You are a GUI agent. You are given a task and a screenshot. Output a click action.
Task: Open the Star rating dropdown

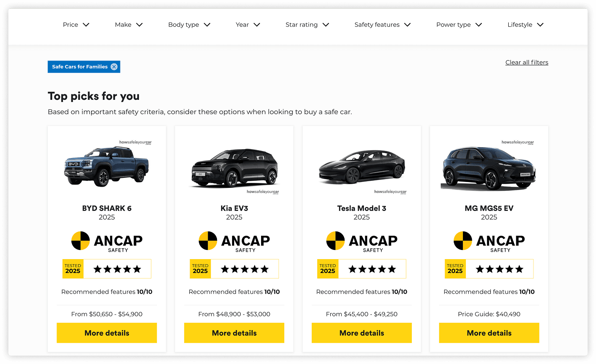pyautogui.click(x=307, y=25)
